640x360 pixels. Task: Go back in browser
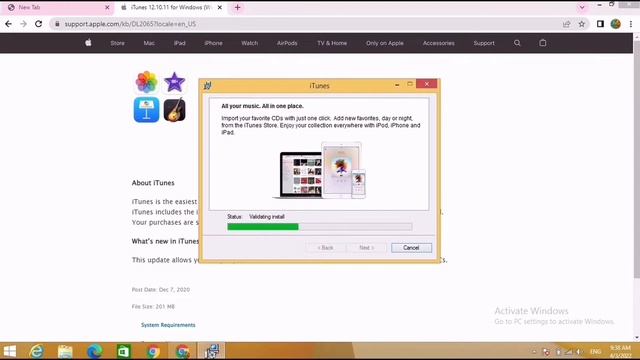(x=8, y=24)
